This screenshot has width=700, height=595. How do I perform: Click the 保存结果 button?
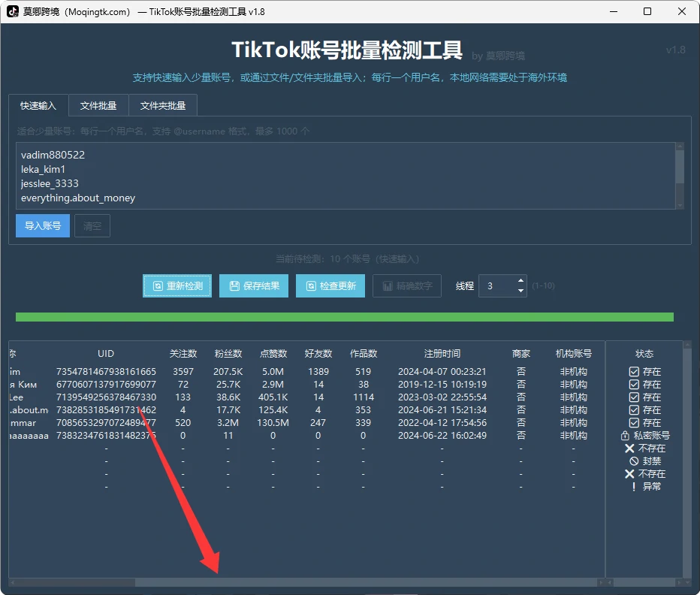point(254,286)
